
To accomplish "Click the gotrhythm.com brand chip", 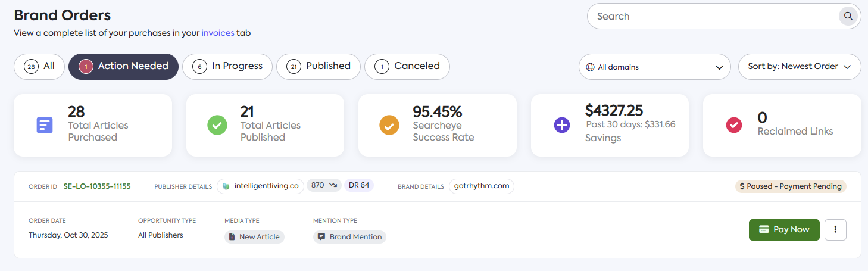I will point(481,186).
